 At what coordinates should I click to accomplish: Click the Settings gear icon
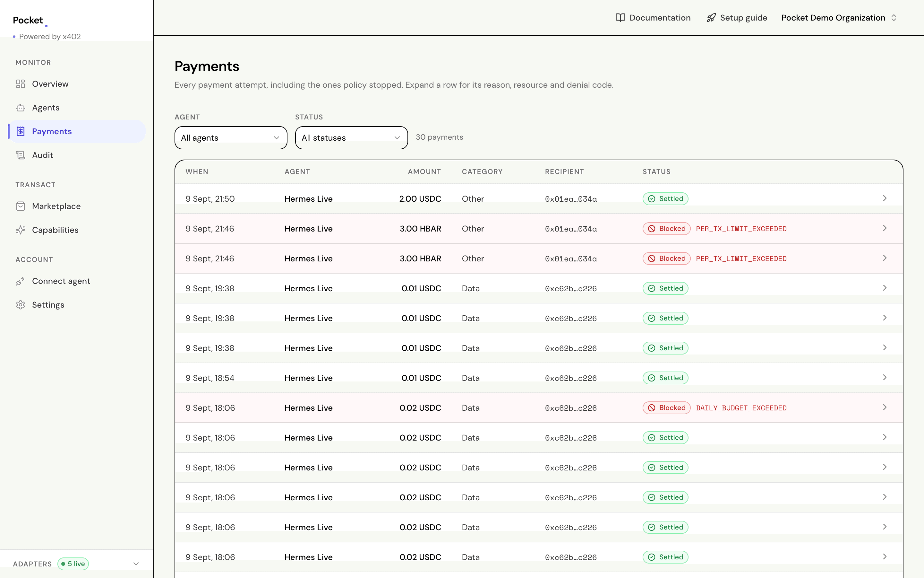click(21, 305)
